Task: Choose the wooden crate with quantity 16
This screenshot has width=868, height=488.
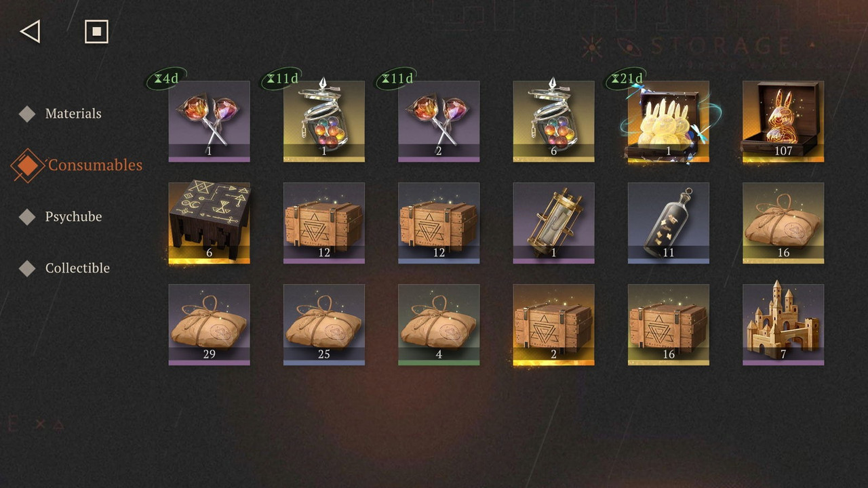Action: pos(669,325)
